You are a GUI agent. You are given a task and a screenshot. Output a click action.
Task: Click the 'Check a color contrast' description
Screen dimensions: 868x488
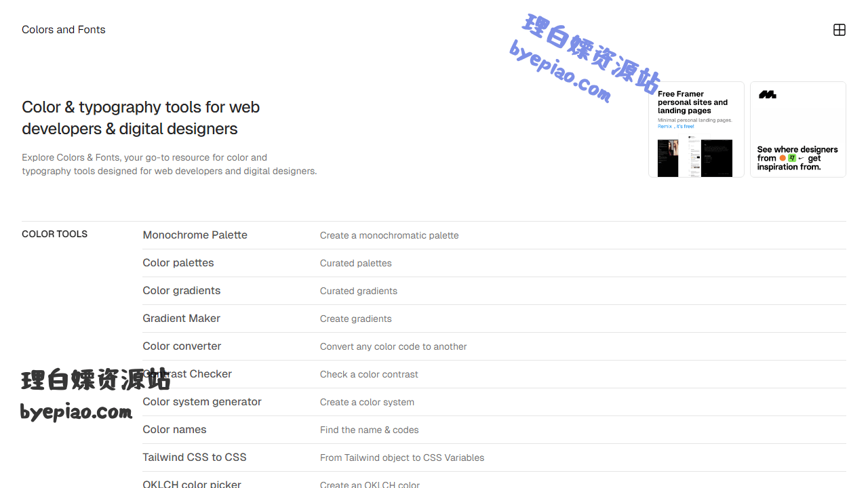(x=369, y=374)
